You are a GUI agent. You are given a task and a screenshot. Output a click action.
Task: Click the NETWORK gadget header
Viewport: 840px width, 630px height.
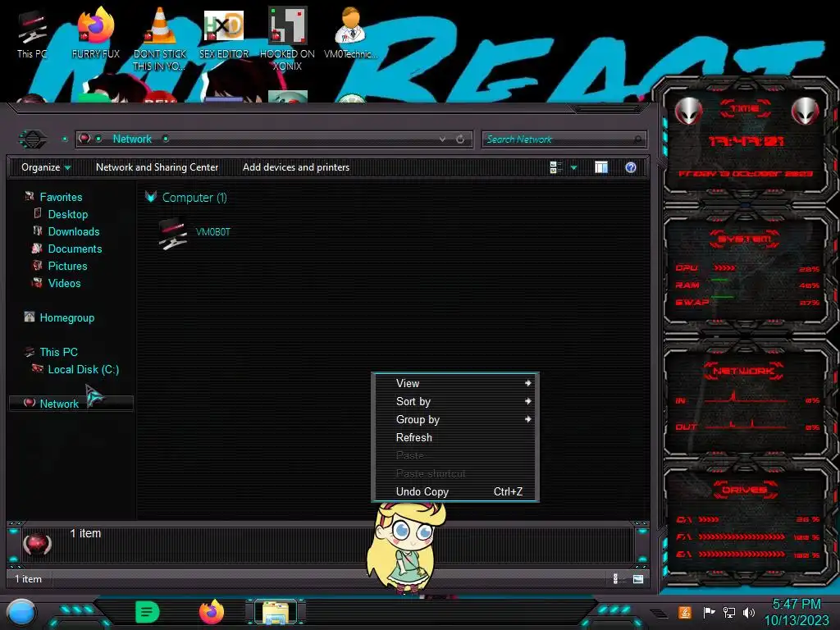coord(744,371)
